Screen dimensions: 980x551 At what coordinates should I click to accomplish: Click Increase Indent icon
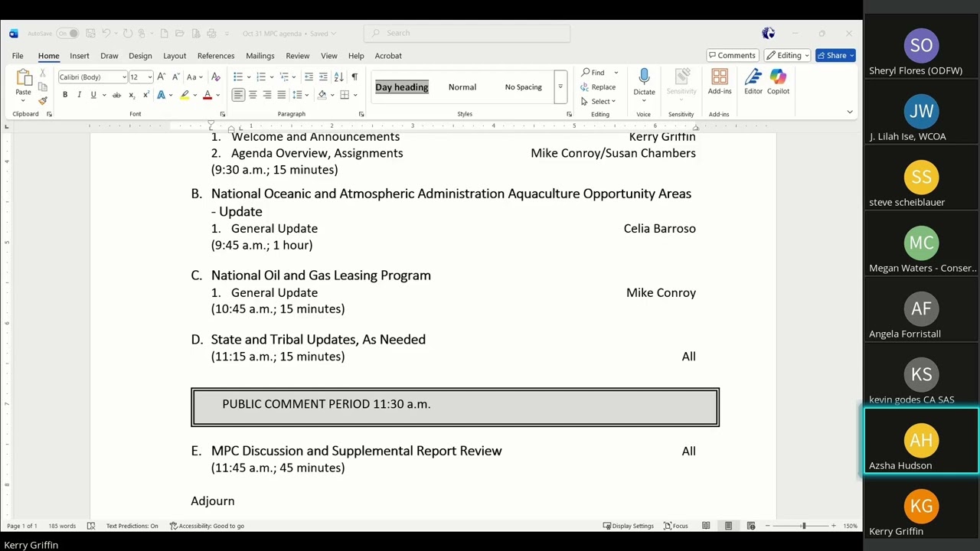click(x=323, y=77)
